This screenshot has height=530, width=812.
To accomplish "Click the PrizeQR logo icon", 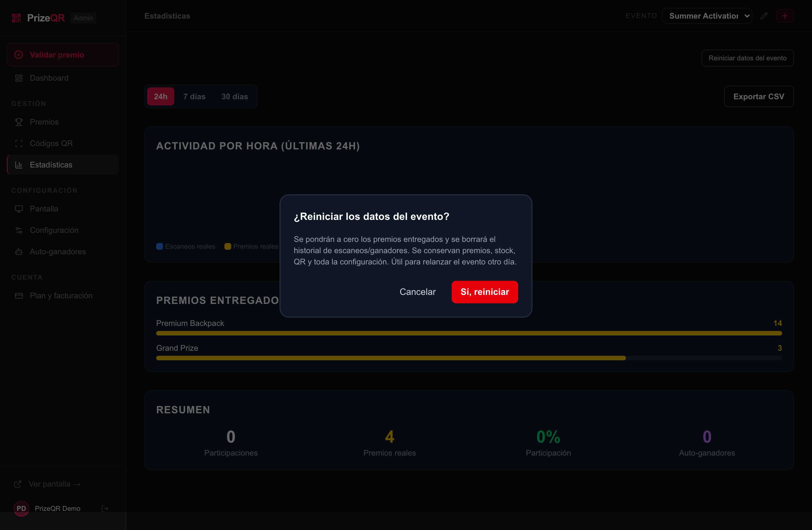I will pyautogui.click(x=16, y=18).
